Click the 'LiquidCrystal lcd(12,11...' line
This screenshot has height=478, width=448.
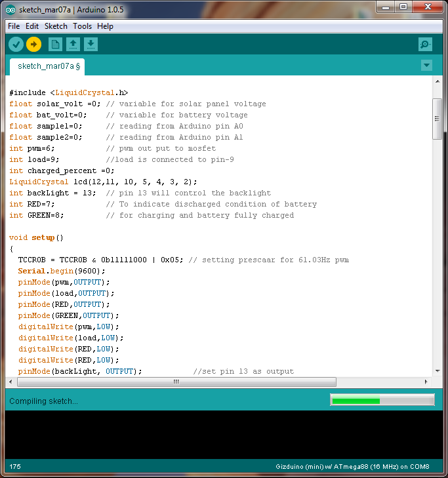coord(103,182)
